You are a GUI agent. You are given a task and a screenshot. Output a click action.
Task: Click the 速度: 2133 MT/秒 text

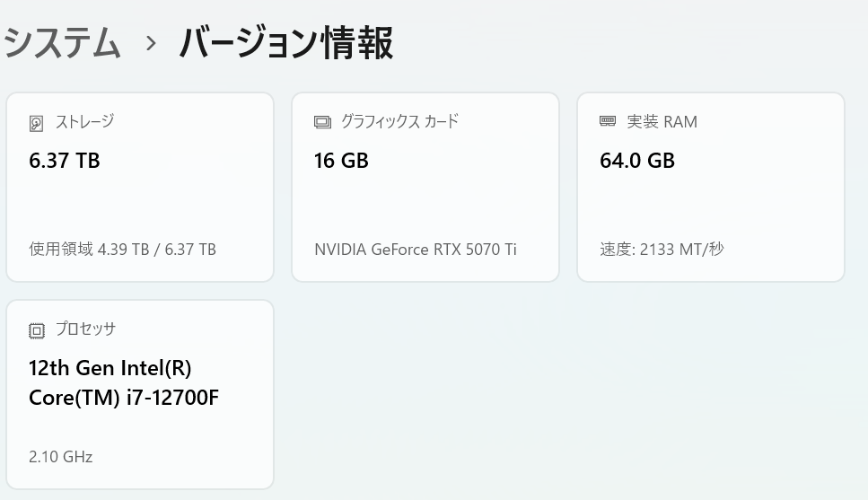(x=662, y=249)
